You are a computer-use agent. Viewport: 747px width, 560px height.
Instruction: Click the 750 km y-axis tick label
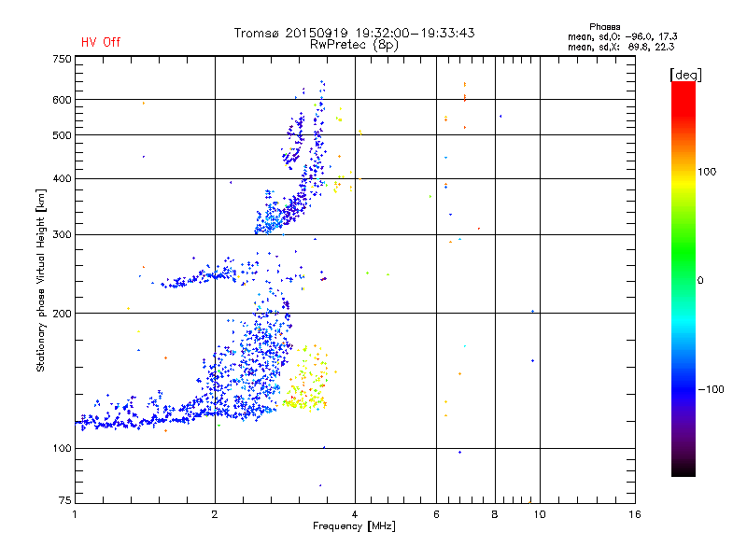[62, 59]
